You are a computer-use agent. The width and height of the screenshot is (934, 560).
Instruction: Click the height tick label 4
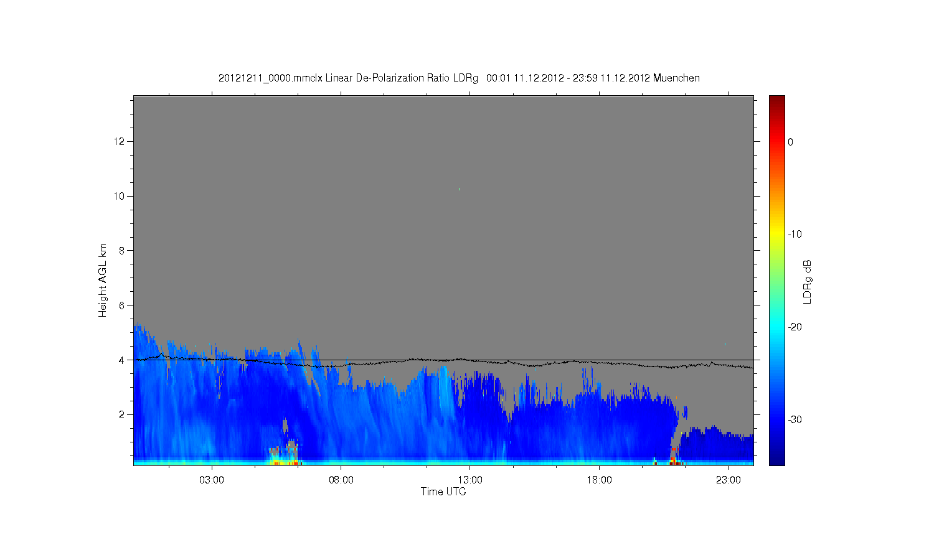click(122, 360)
